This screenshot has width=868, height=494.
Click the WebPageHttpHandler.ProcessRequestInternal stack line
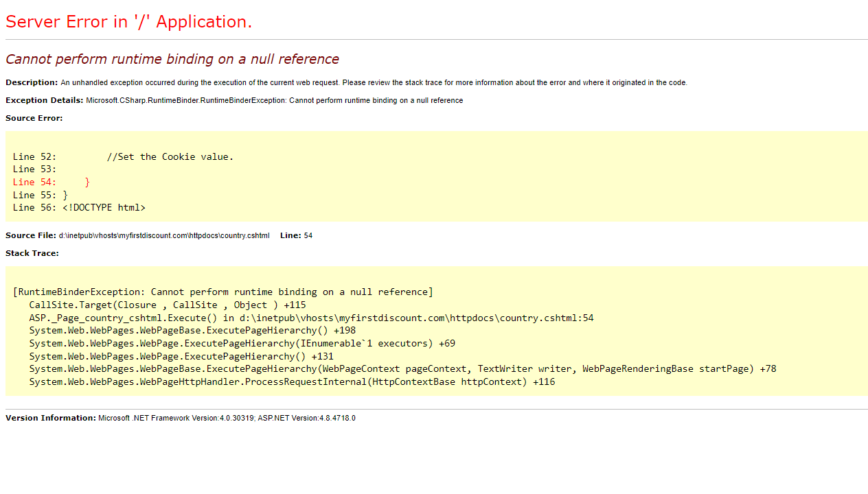tap(292, 381)
